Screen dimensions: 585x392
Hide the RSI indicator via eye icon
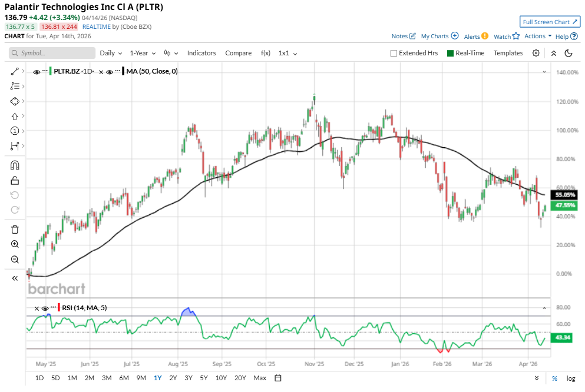point(45,308)
